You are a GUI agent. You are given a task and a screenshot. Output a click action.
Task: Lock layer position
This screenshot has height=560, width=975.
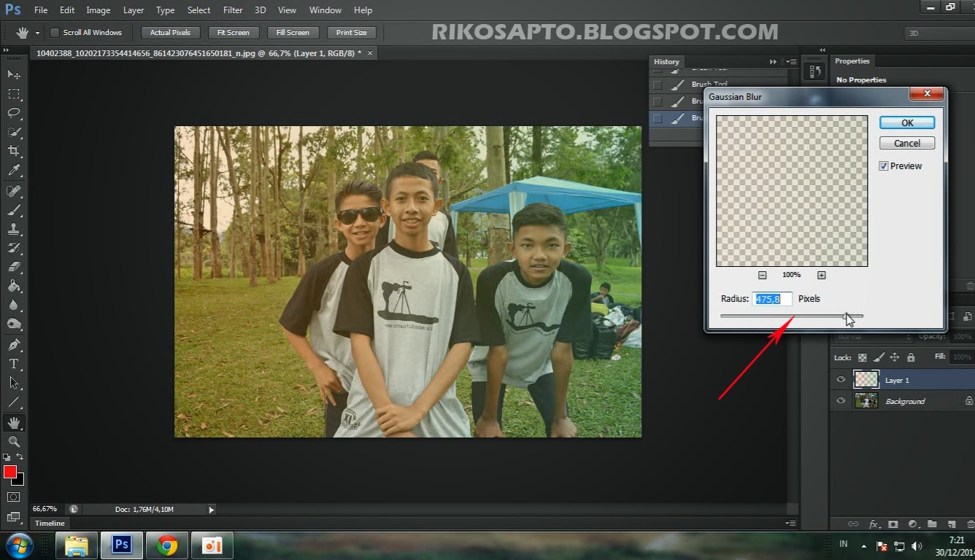pyautogui.click(x=895, y=357)
